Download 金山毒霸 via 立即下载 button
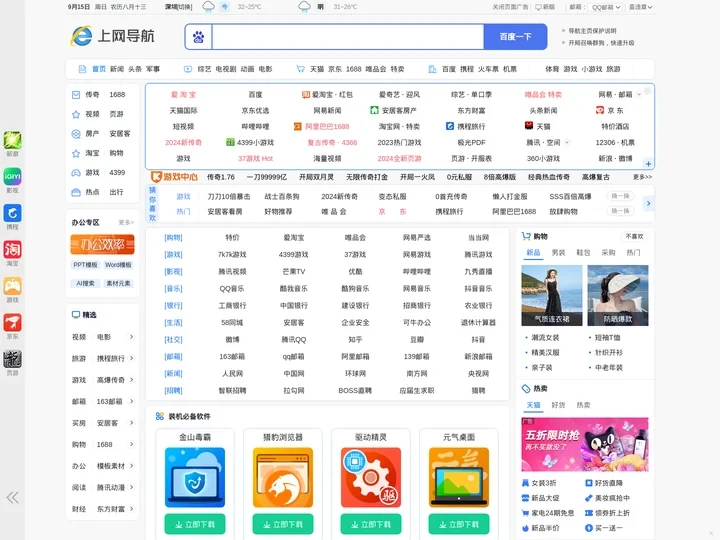Image resolution: width=720 pixels, height=540 pixels. click(x=195, y=524)
